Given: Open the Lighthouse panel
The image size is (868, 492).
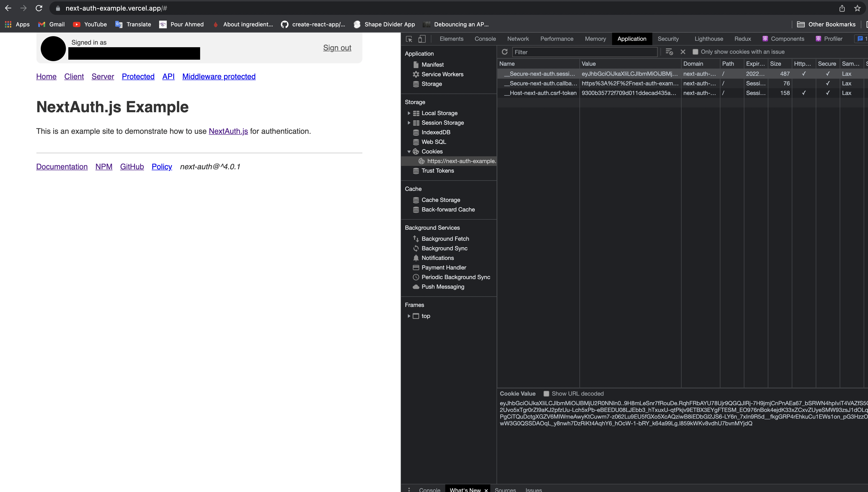Looking at the screenshot, I should click(x=709, y=39).
